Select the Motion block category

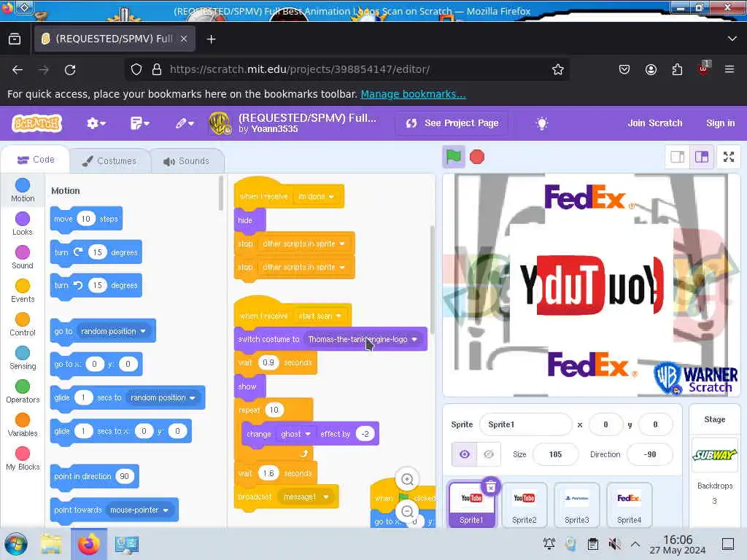(x=23, y=190)
